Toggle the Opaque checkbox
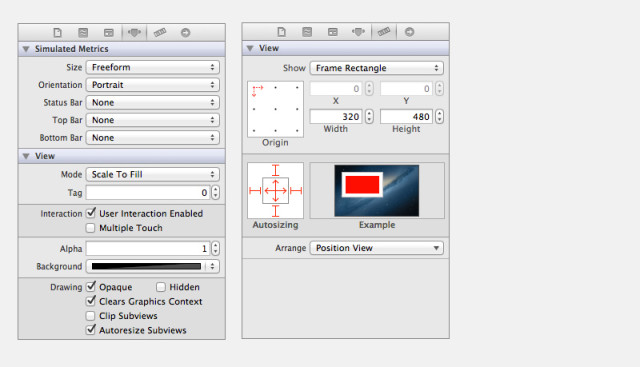Image resolution: width=640 pixels, height=367 pixels. 91,287
